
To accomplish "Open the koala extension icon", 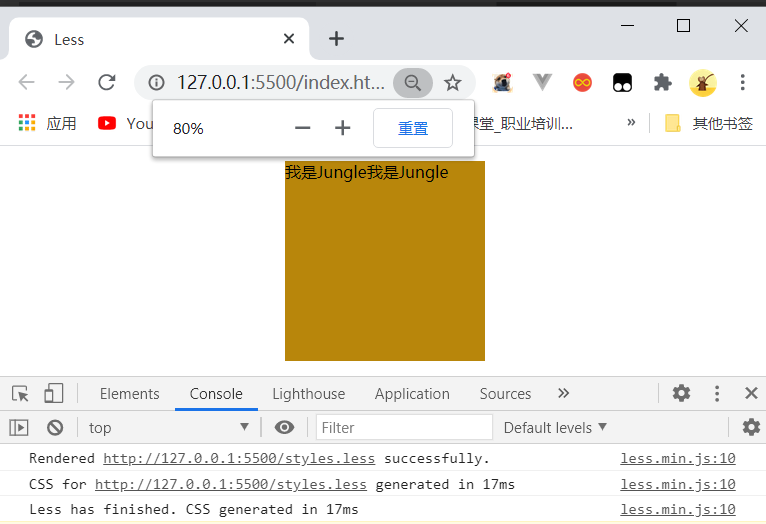I will coord(502,82).
